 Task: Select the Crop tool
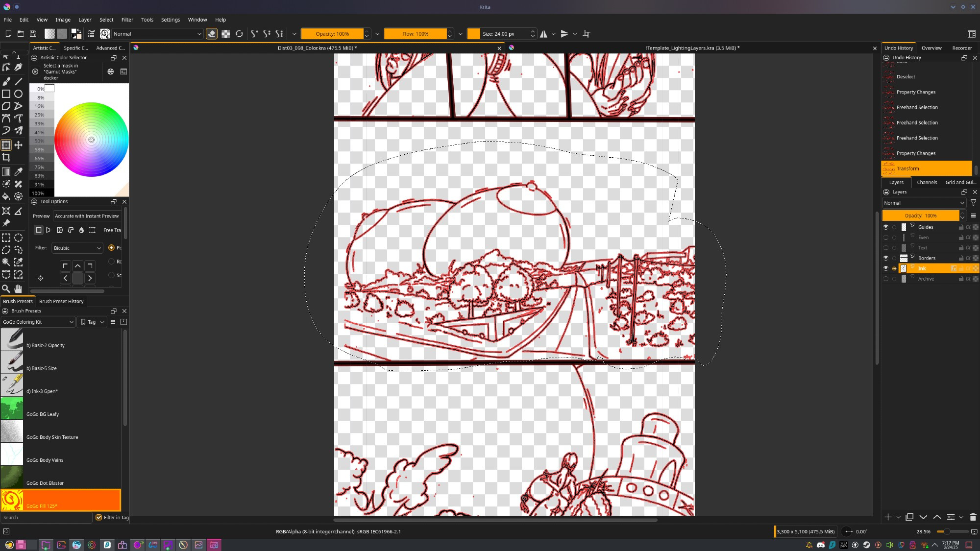[6, 157]
